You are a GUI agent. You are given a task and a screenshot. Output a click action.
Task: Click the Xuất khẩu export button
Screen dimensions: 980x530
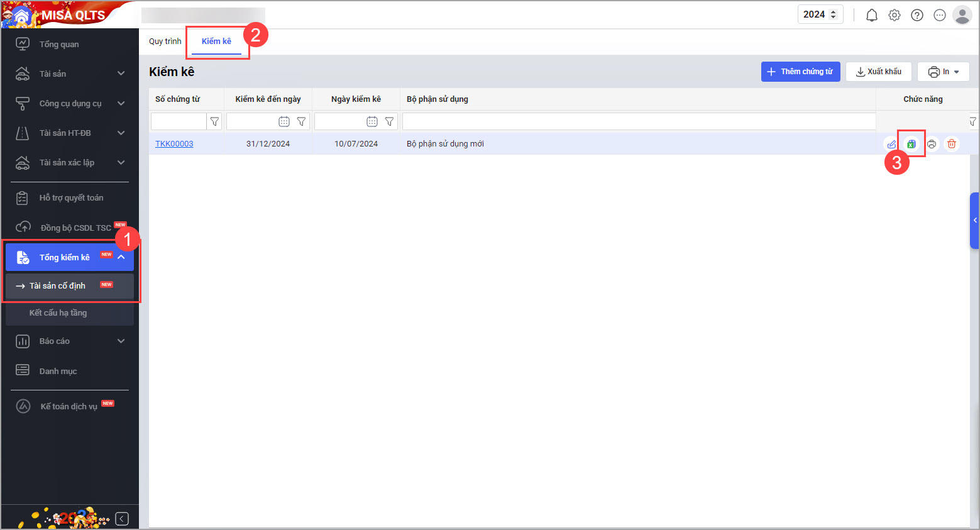coord(879,72)
